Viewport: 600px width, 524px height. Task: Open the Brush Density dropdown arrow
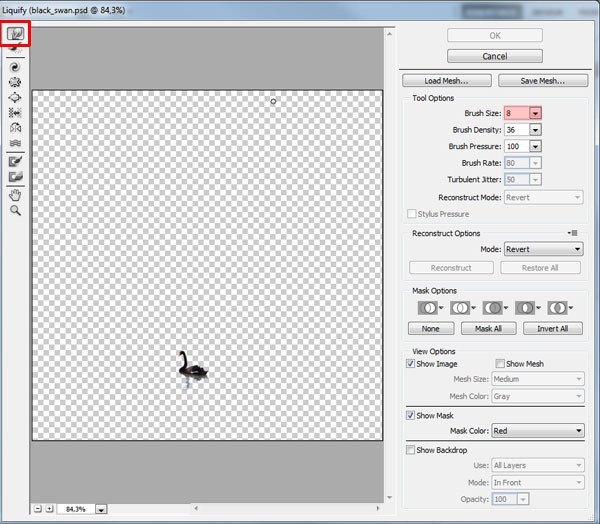[x=535, y=130]
